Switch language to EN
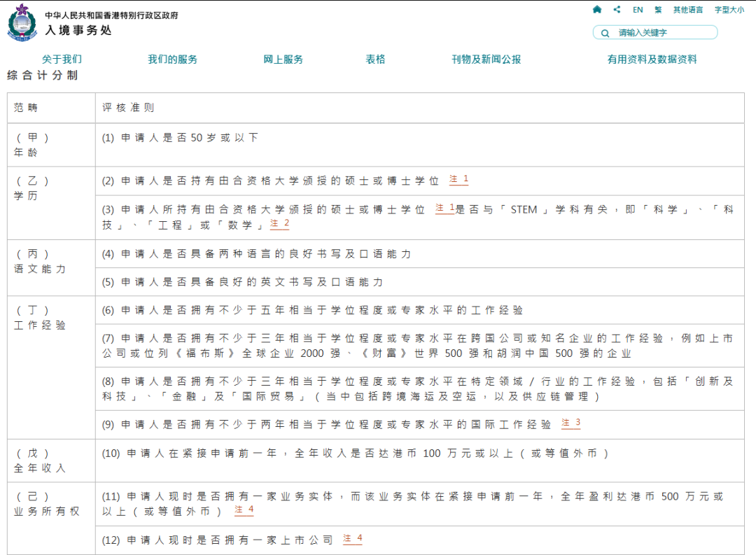Viewport: 756px width, 555px height. pyautogui.click(x=638, y=10)
